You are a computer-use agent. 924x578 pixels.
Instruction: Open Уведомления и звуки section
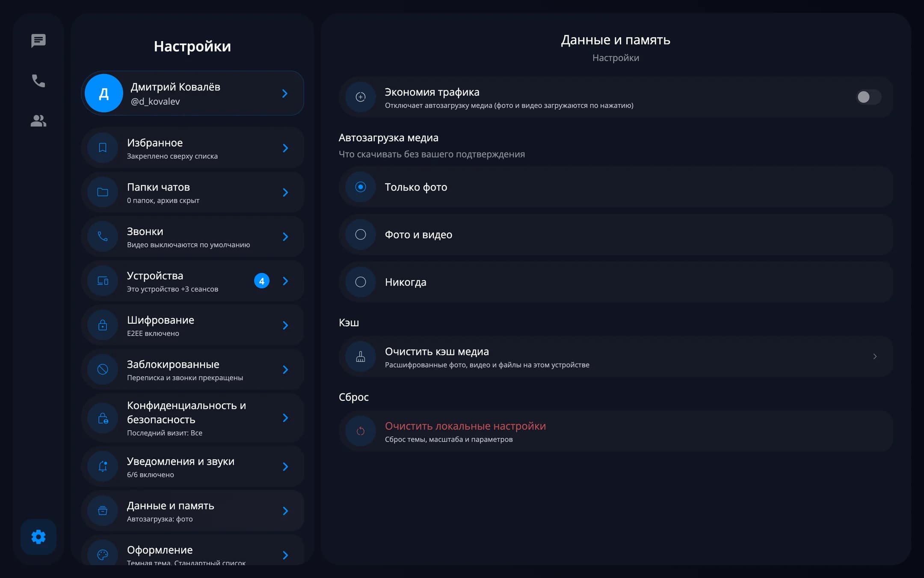click(192, 467)
